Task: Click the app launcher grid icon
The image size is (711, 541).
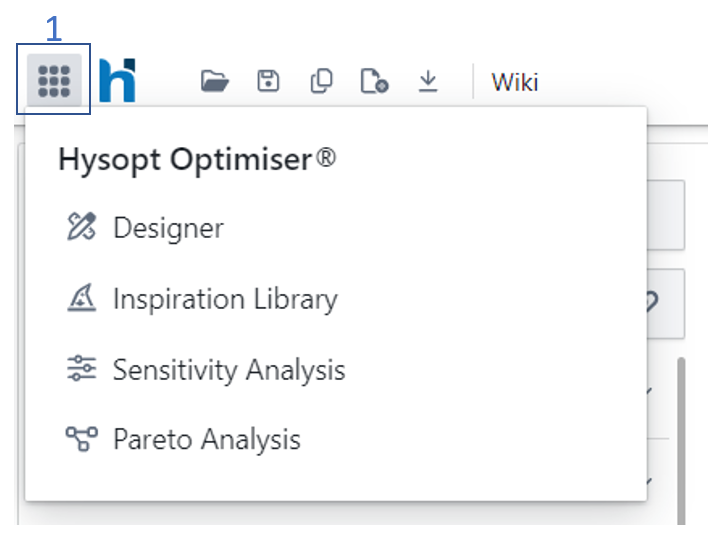Action: pos(53,81)
